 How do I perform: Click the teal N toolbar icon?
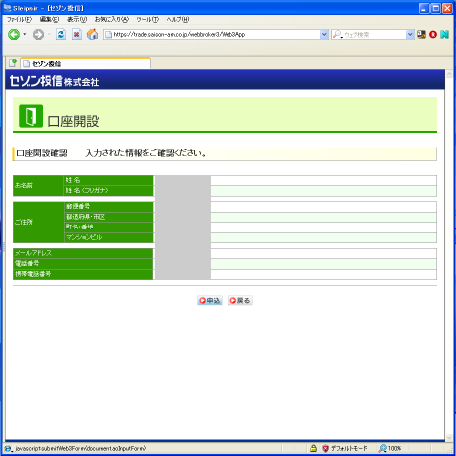click(x=444, y=34)
